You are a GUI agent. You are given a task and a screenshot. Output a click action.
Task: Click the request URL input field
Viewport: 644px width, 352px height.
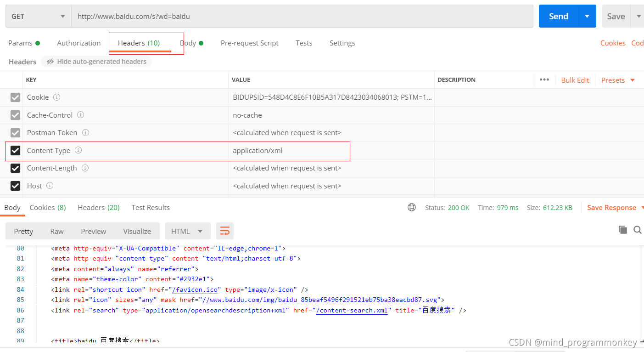coord(302,16)
